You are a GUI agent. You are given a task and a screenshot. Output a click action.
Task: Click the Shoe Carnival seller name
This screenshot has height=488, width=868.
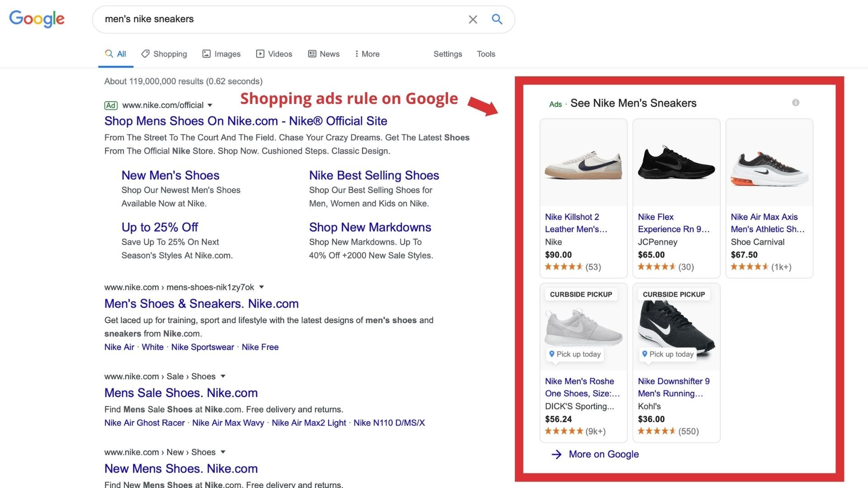pos(758,242)
